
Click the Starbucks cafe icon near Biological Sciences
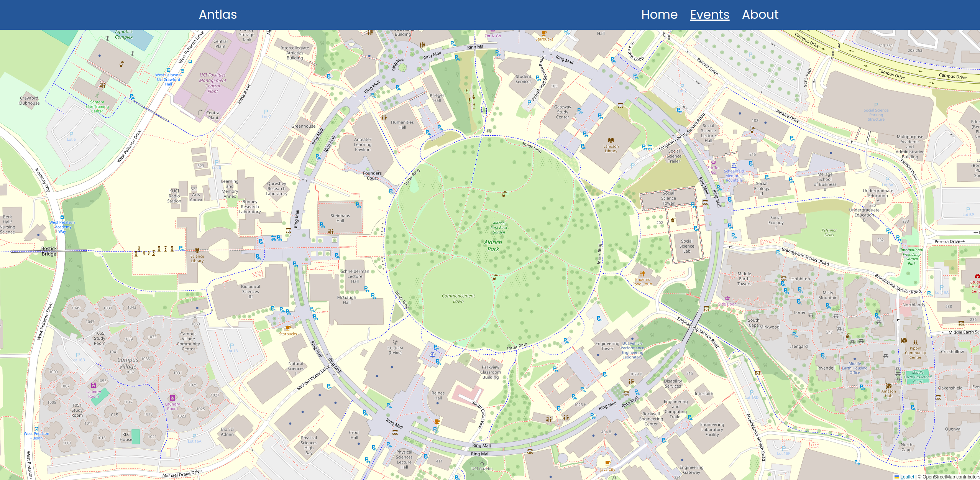[x=288, y=328]
